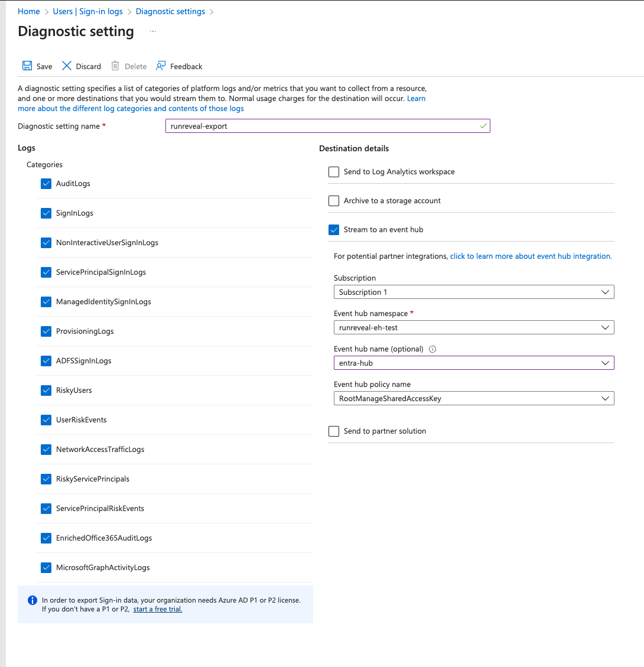Expand the Subscription dropdown
The width and height of the screenshot is (644, 667).
click(x=473, y=292)
